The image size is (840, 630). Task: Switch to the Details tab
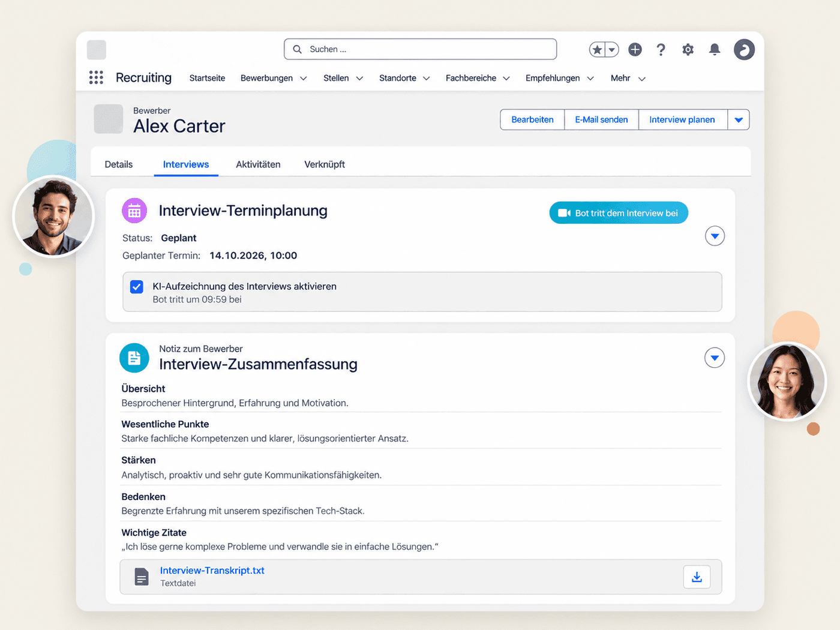coord(119,164)
